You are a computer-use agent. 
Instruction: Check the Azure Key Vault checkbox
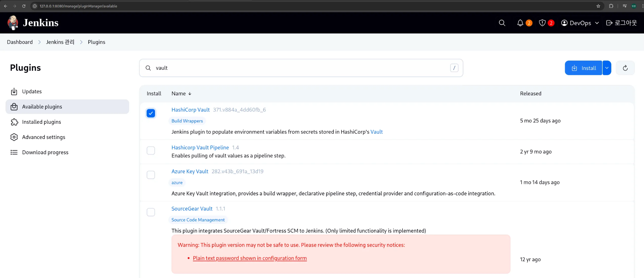[x=151, y=175]
